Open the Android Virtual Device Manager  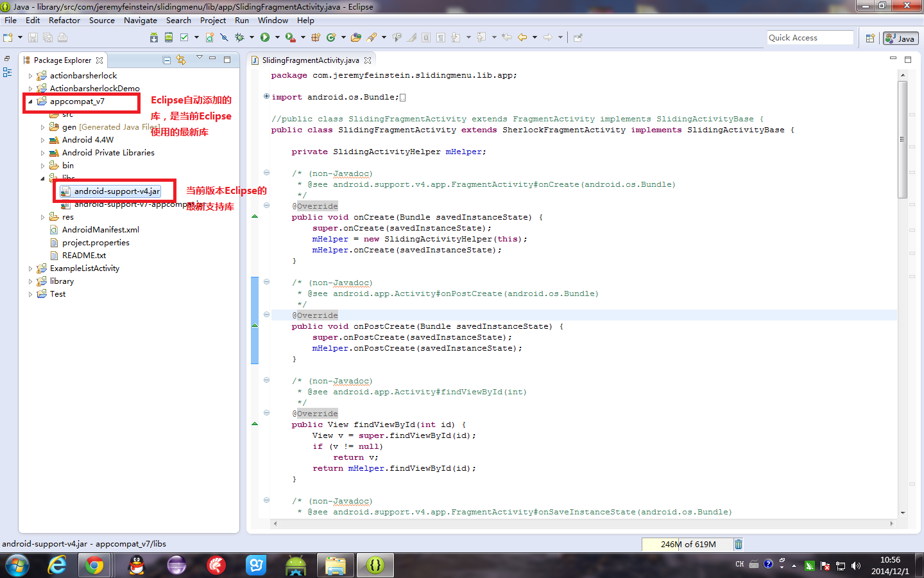point(169,38)
